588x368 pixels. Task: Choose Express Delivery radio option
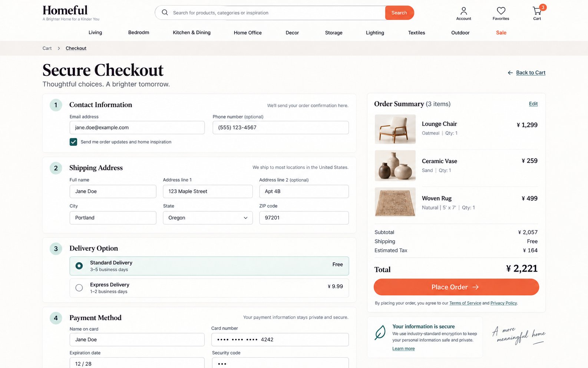pos(79,287)
